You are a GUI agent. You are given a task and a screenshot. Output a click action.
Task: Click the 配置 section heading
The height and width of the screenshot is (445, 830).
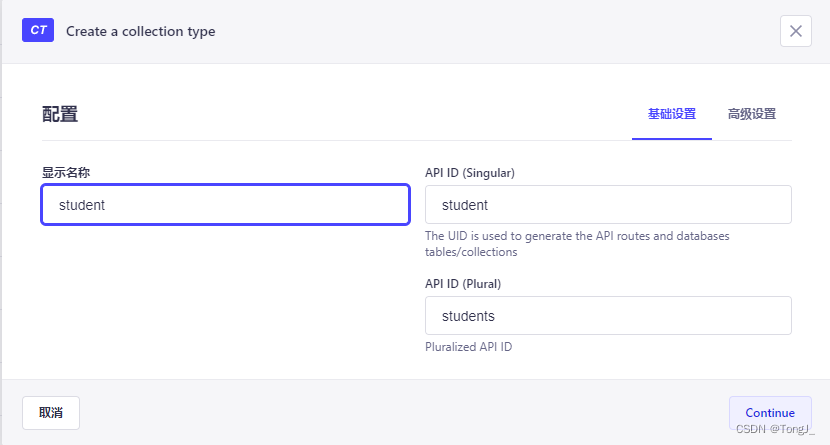(60, 114)
